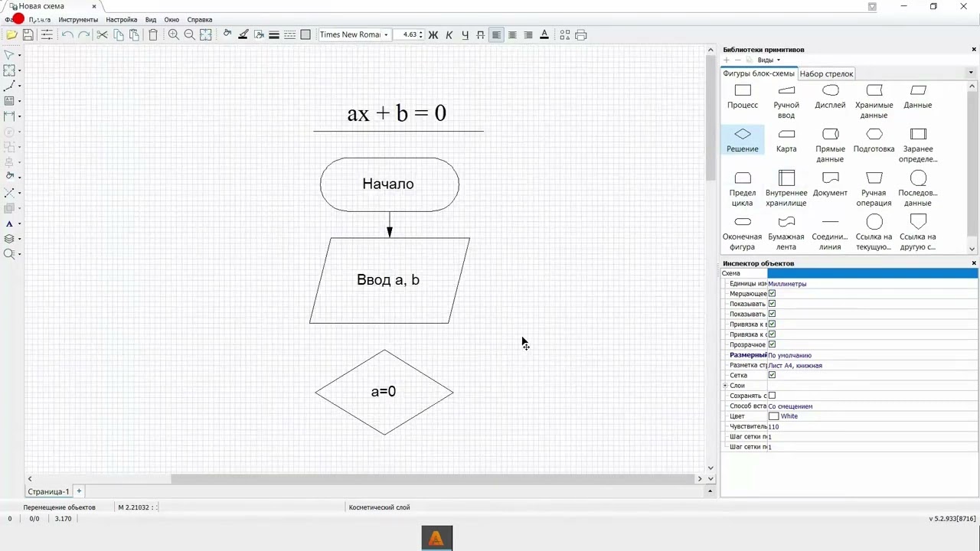Viewport: 980px width, 551px height.
Task: Save the scheme with floppy icon
Action: 28,34
